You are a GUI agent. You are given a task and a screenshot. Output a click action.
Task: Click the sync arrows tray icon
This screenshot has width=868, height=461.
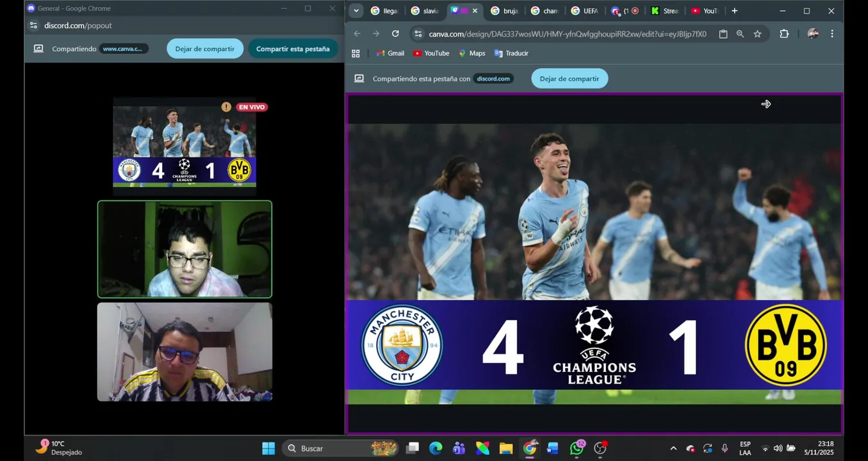click(708, 448)
